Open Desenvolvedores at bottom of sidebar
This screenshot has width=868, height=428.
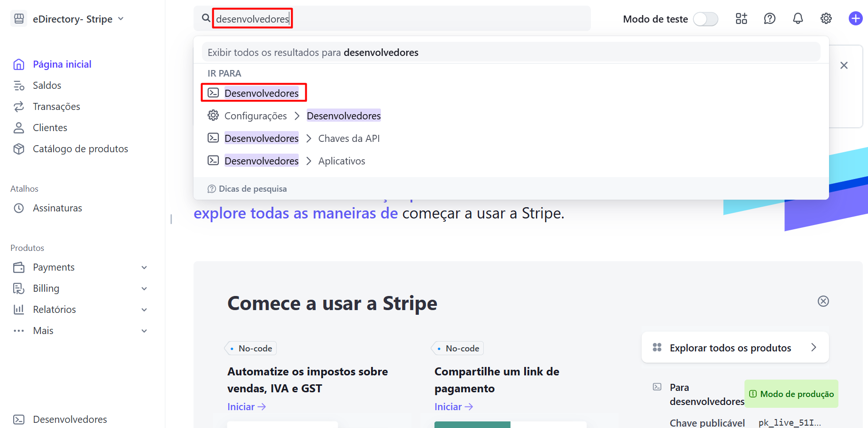click(70, 420)
